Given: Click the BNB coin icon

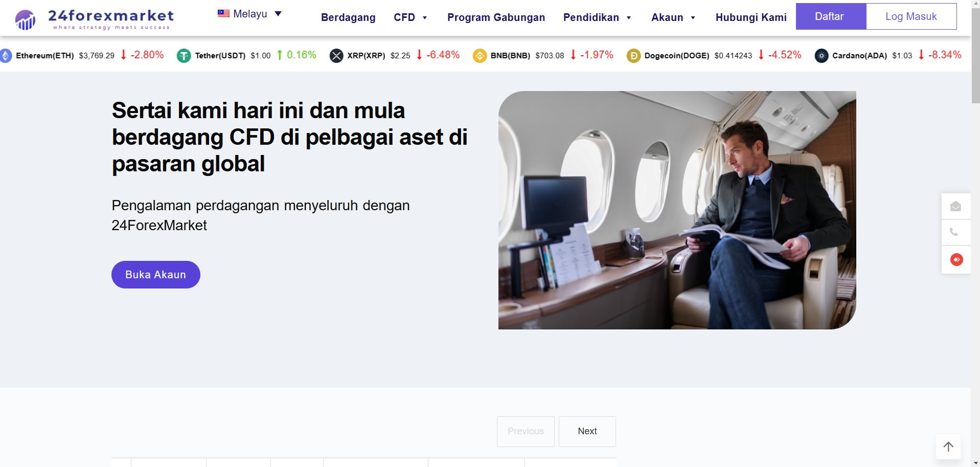Looking at the screenshot, I should click(x=480, y=56).
